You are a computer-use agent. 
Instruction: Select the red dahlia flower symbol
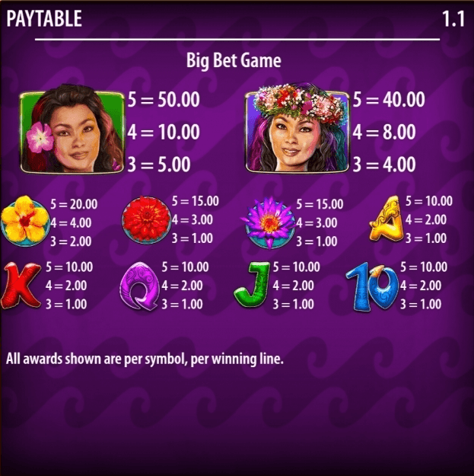pos(146,220)
